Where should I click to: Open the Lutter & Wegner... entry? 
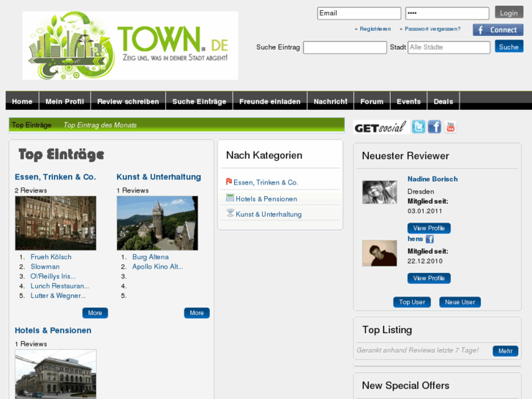58,296
